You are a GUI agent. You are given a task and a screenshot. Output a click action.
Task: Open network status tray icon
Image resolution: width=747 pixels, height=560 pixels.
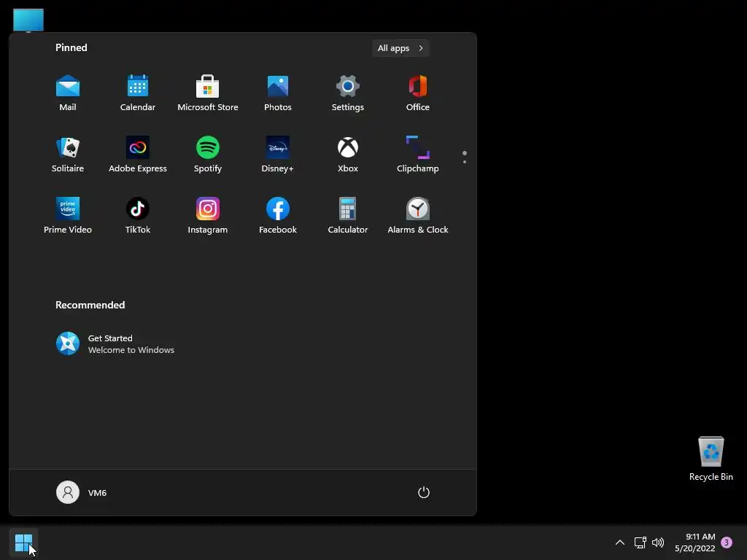640,542
